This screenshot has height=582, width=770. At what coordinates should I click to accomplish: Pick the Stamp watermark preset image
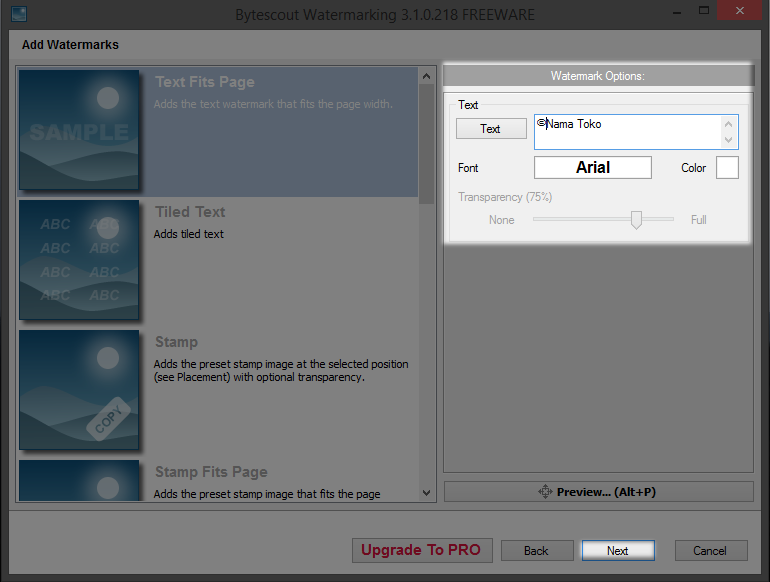pyautogui.click(x=79, y=390)
